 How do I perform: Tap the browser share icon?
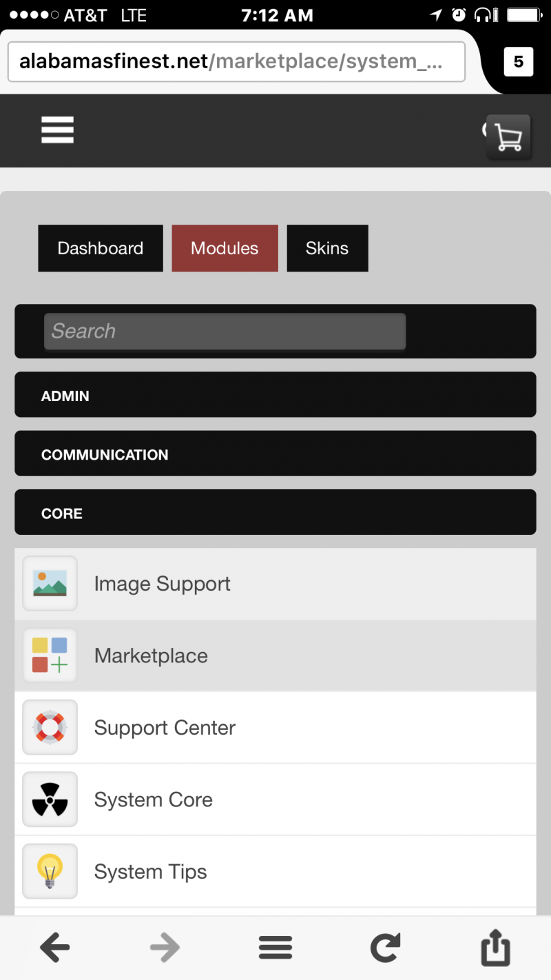495,948
